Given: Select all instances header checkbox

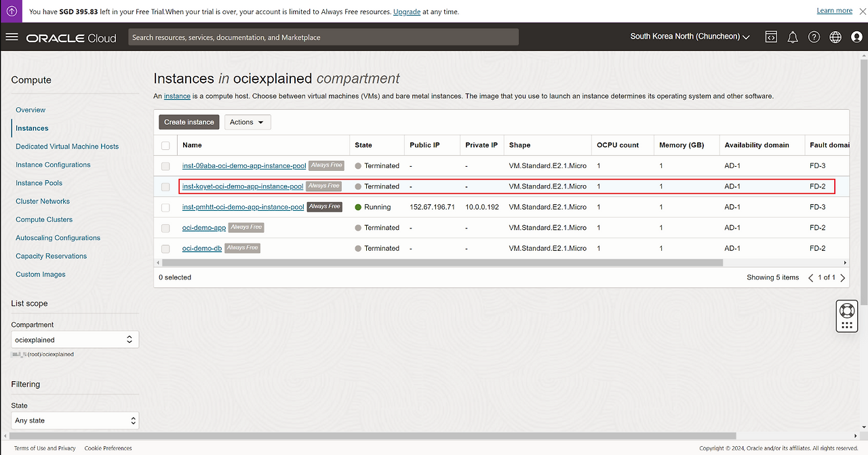Looking at the screenshot, I should point(165,145).
